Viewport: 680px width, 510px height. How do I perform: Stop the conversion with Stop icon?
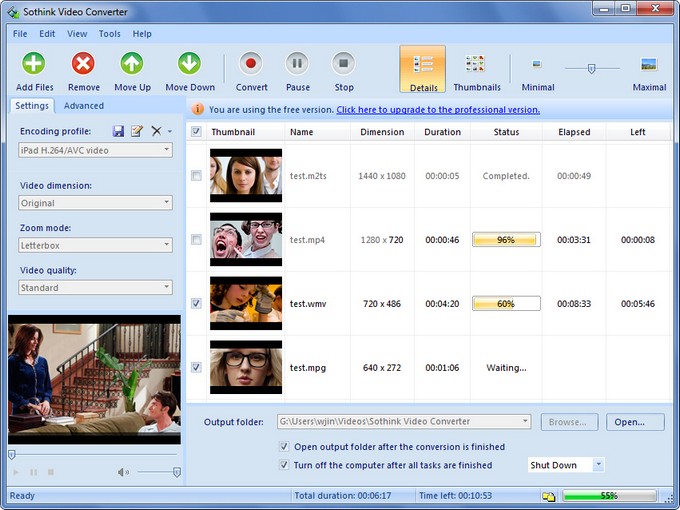pos(344,65)
